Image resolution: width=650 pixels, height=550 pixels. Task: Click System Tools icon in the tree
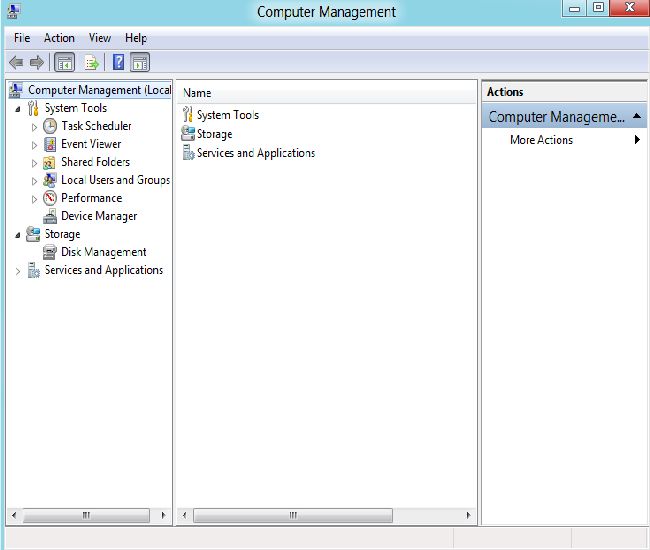33,108
